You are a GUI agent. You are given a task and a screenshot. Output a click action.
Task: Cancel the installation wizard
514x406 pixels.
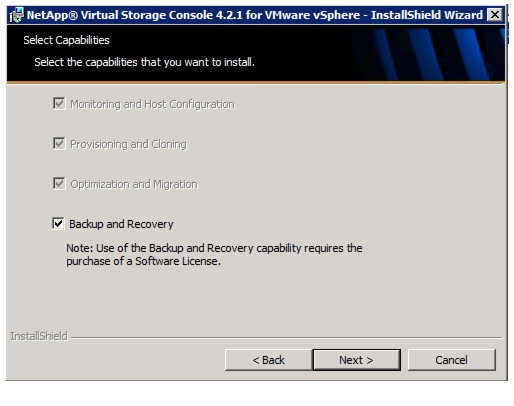[452, 360]
